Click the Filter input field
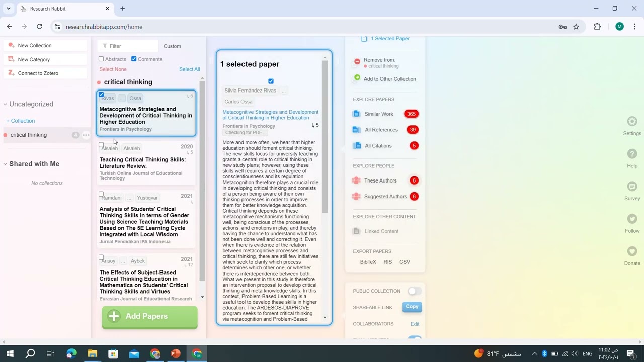 [128, 46]
